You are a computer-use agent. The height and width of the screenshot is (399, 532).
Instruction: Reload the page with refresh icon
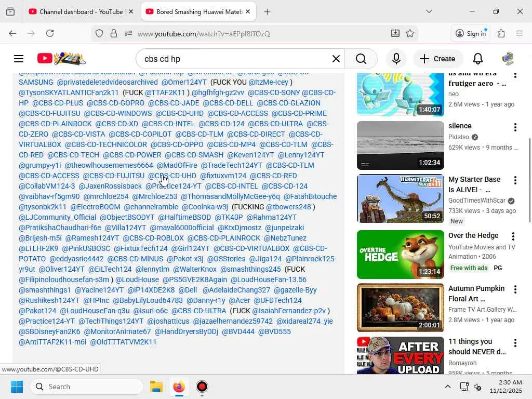tap(50, 33)
